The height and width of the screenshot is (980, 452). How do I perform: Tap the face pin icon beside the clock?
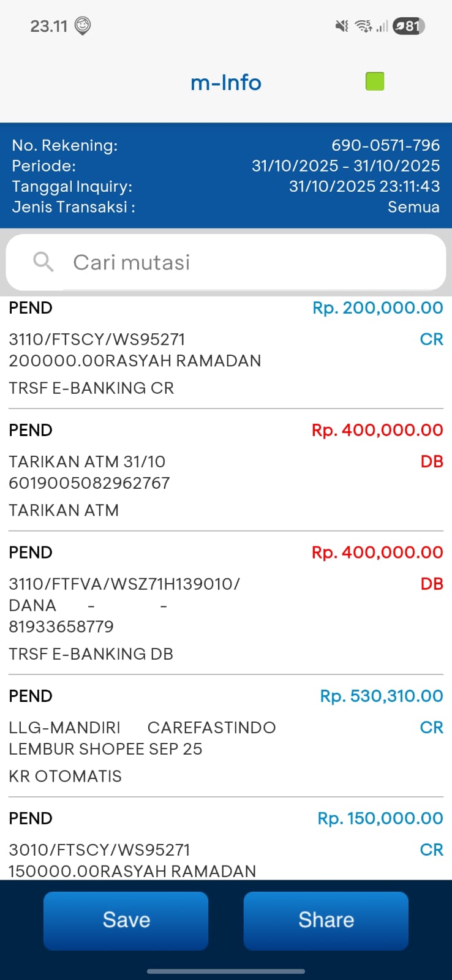[82, 26]
